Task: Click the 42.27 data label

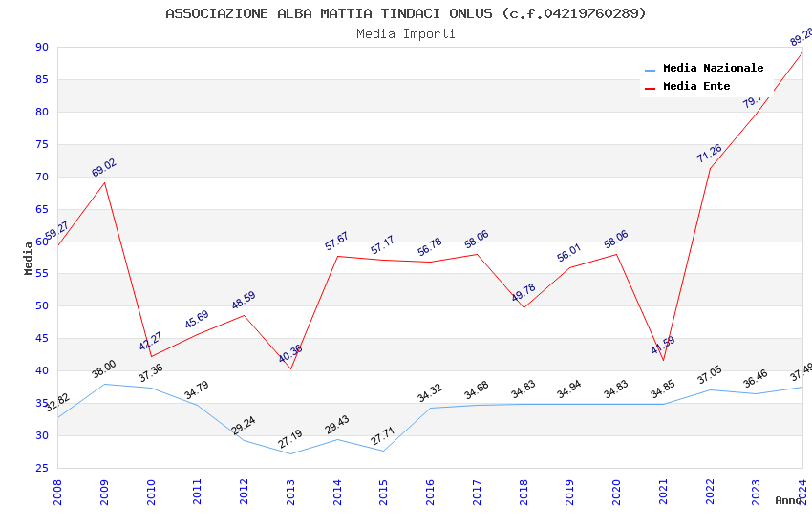Action: [x=151, y=342]
